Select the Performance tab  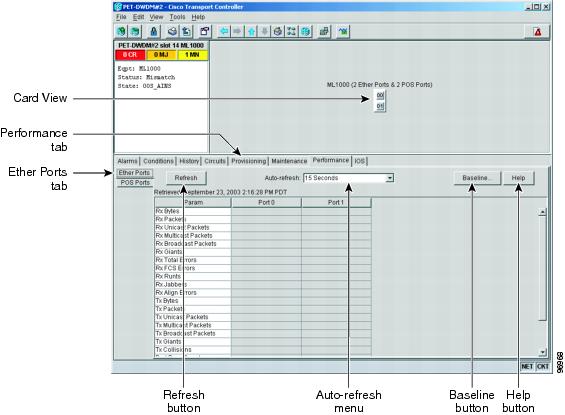tap(331, 160)
